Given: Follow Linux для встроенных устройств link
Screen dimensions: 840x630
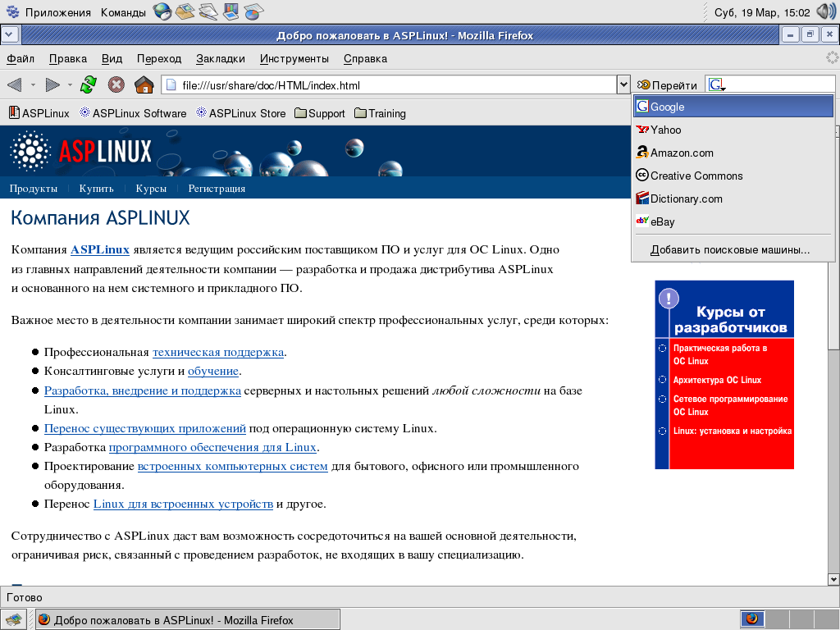Looking at the screenshot, I should 183,504.
